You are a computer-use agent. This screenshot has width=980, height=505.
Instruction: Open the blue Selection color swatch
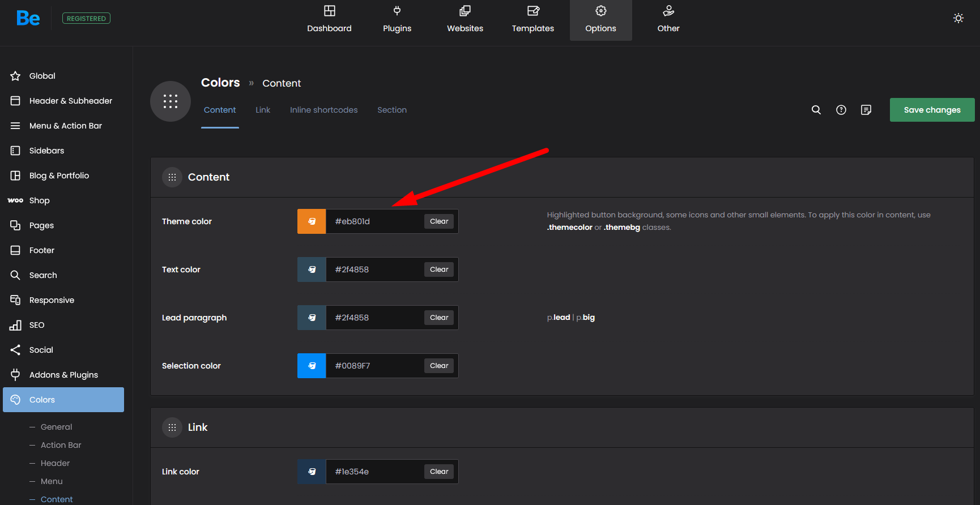[x=312, y=366]
